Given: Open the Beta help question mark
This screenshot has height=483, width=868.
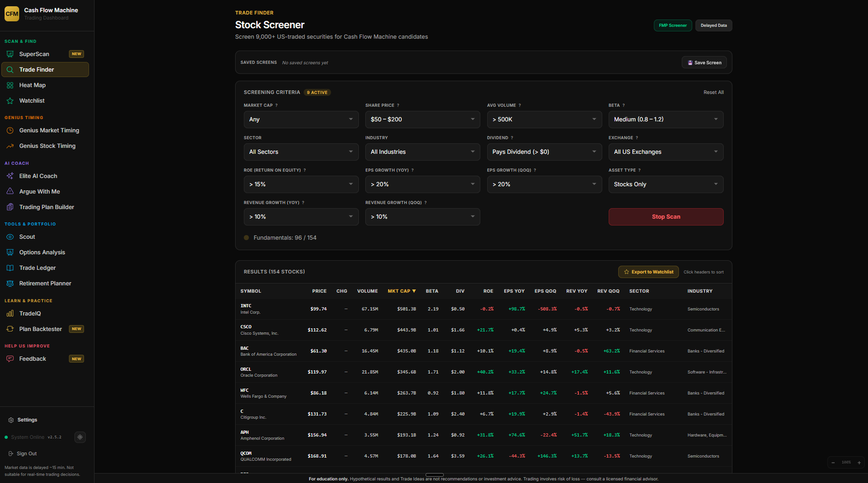Looking at the screenshot, I should (x=623, y=105).
